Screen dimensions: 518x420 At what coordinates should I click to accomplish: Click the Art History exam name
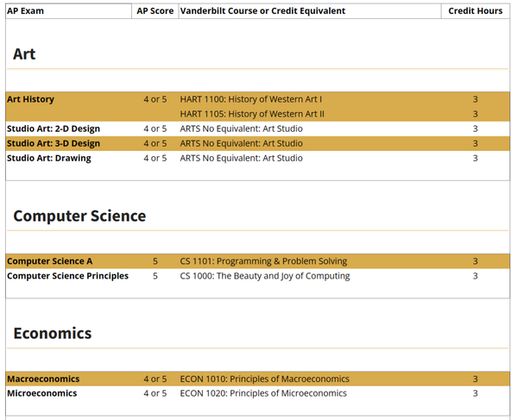point(30,99)
